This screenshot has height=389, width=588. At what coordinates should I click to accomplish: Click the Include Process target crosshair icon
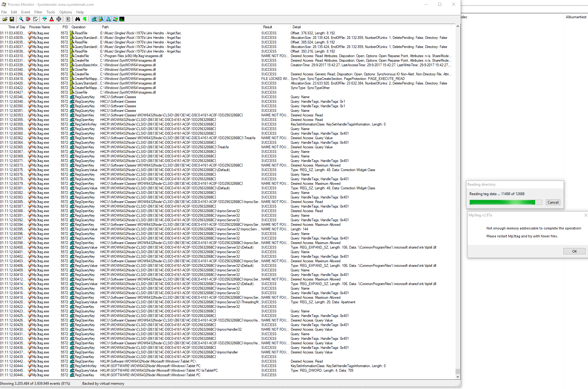[x=59, y=19]
